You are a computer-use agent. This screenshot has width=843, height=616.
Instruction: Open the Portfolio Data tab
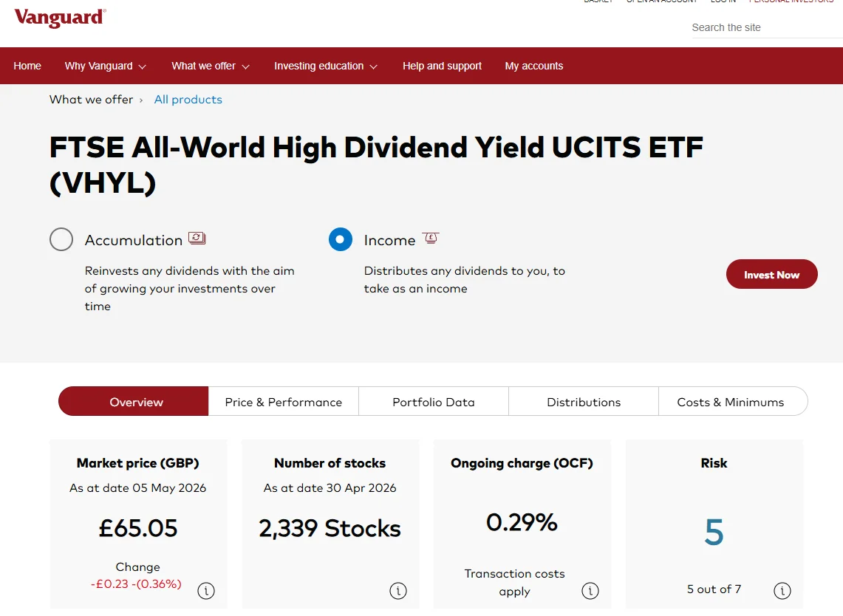[434, 402]
